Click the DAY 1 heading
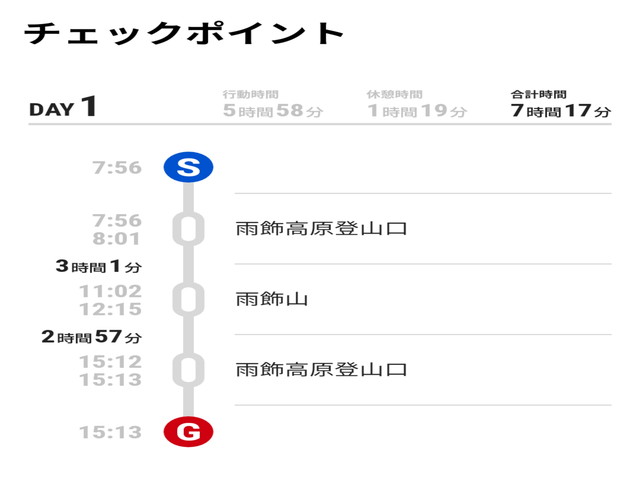640x480 pixels. coord(63,107)
